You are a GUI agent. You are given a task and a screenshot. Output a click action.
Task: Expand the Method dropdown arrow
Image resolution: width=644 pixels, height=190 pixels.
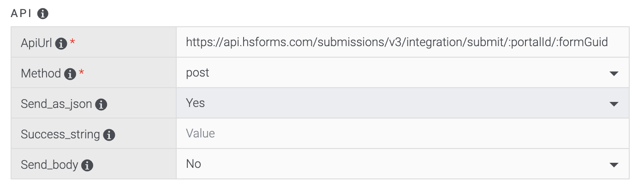click(x=613, y=74)
